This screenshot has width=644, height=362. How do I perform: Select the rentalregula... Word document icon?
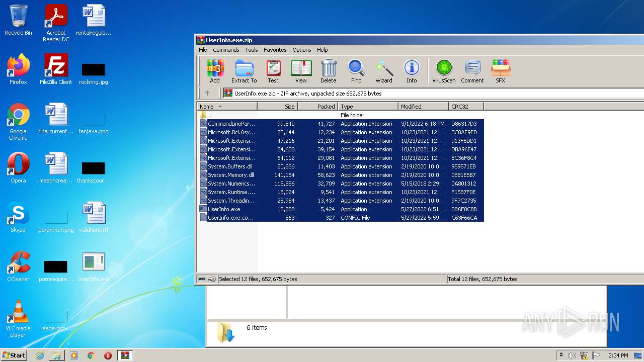pos(94,21)
